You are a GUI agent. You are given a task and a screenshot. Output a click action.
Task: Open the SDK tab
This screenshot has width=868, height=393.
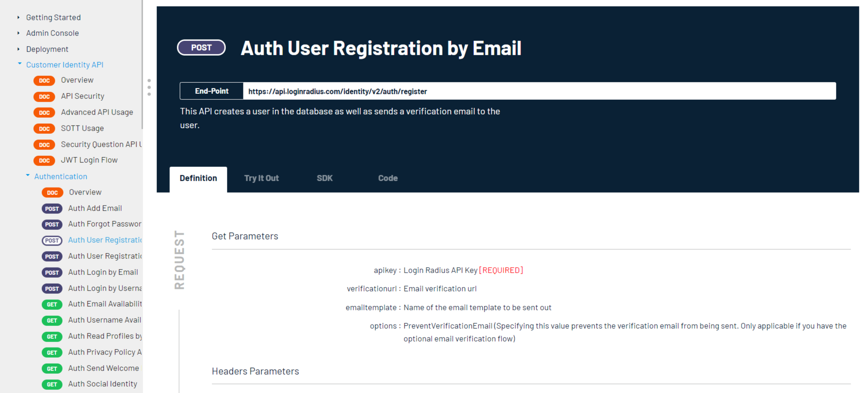(x=324, y=178)
